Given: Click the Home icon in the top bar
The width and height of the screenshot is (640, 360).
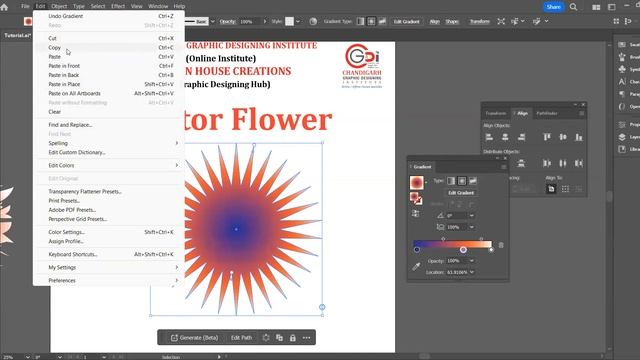Looking at the screenshot, I should point(4,7).
